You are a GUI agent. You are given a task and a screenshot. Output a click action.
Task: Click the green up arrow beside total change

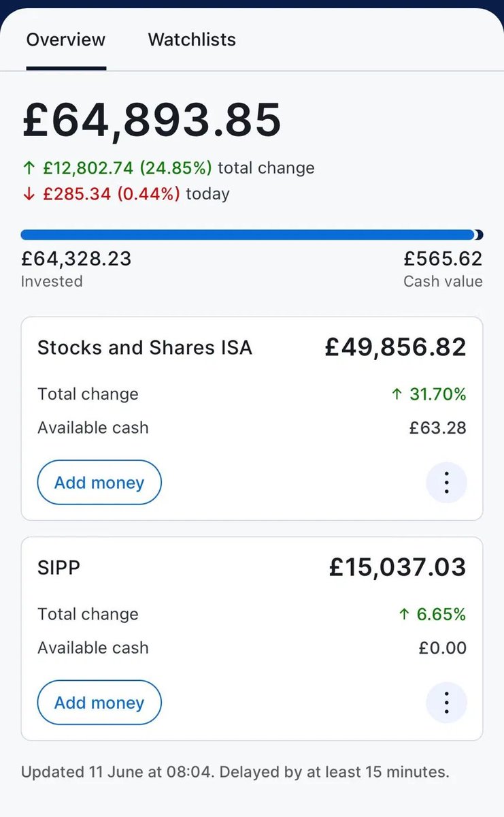click(27, 168)
